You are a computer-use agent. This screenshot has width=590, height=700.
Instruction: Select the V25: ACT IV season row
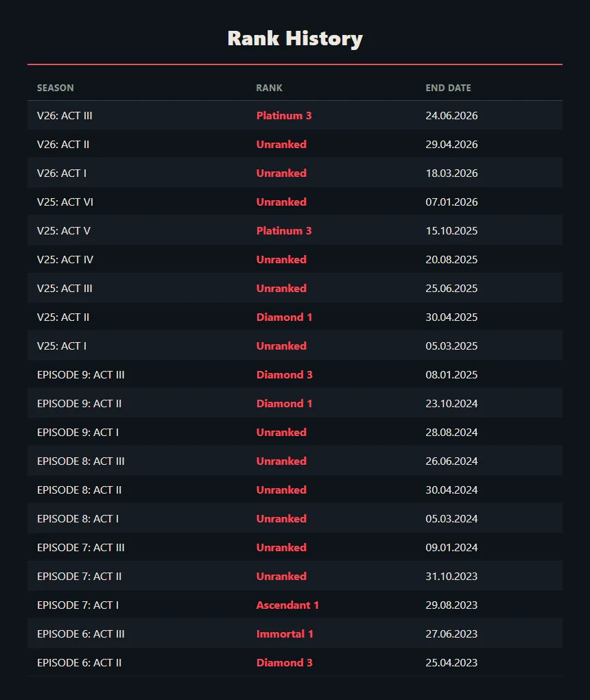295,259
